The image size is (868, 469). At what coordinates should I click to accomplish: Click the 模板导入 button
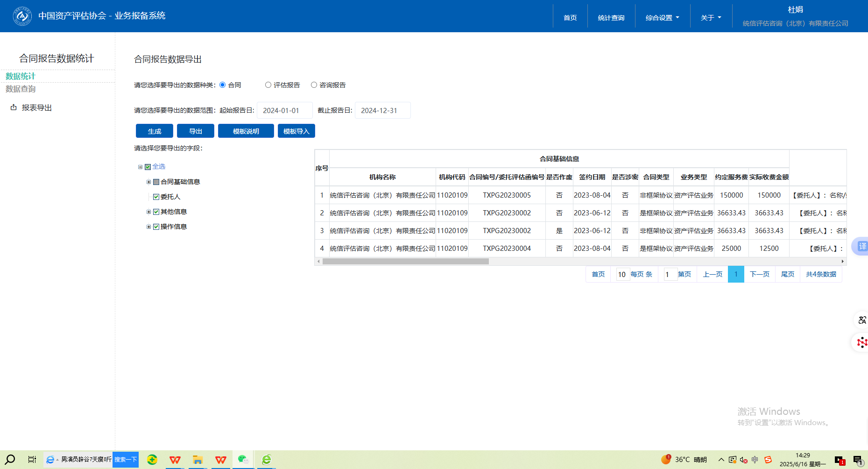pyautogui.click(x=296, y=131)
